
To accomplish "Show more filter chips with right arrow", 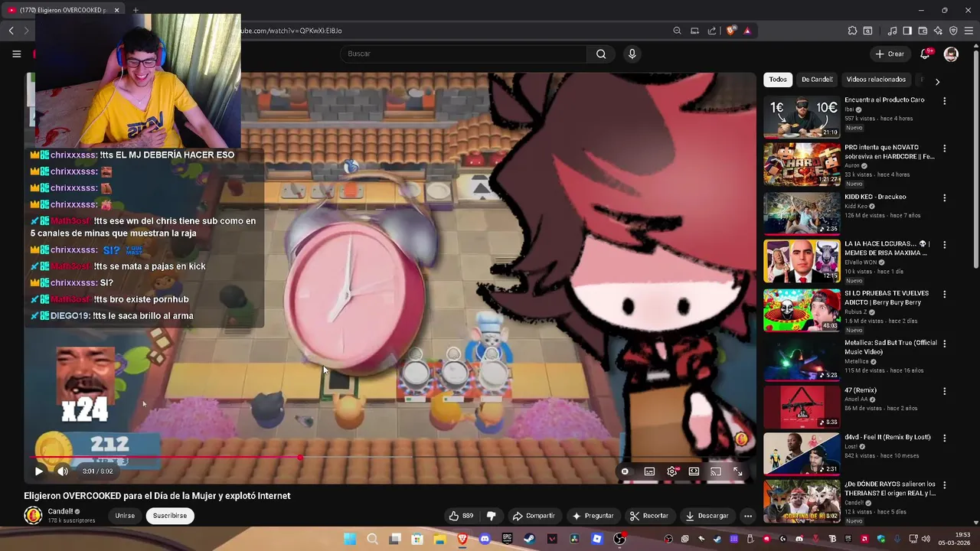I will tap(937, 81).
